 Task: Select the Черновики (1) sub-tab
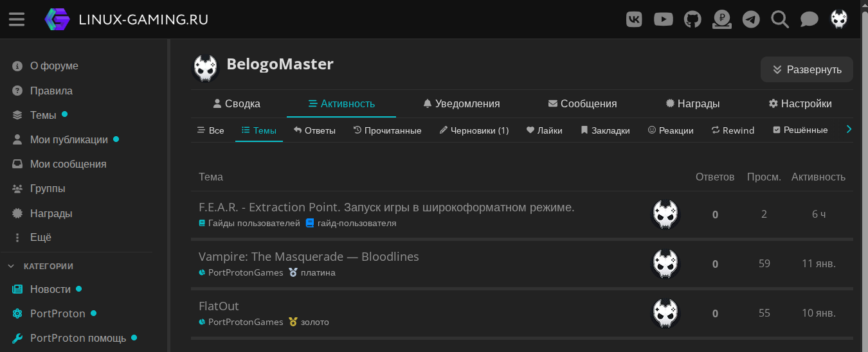click(474, 130)
